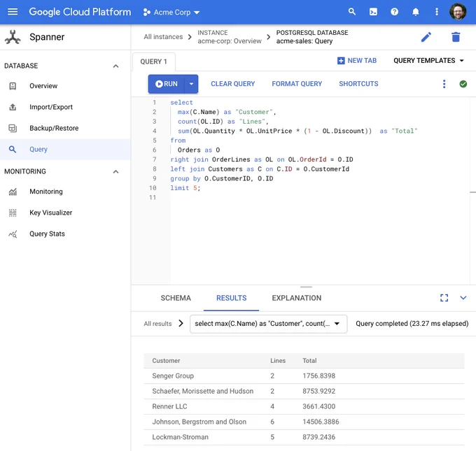Go to All instances breadcrumb
The image size is (476, 451).
pyautogui.click(x=163, y=36)
